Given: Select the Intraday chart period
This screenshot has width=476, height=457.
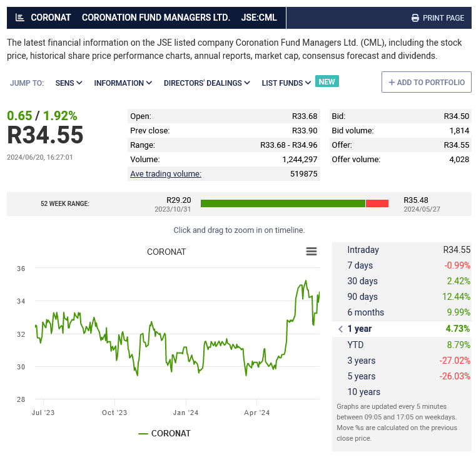Looking at the screenshot, I should tap(402, 250).
